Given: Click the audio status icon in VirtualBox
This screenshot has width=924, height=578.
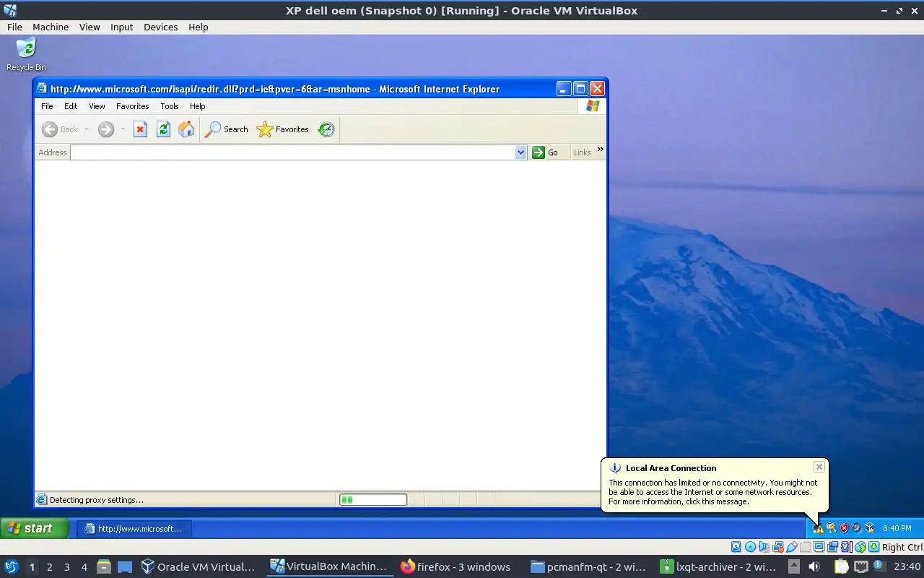Looking at the screenshot, I should 764,547.
